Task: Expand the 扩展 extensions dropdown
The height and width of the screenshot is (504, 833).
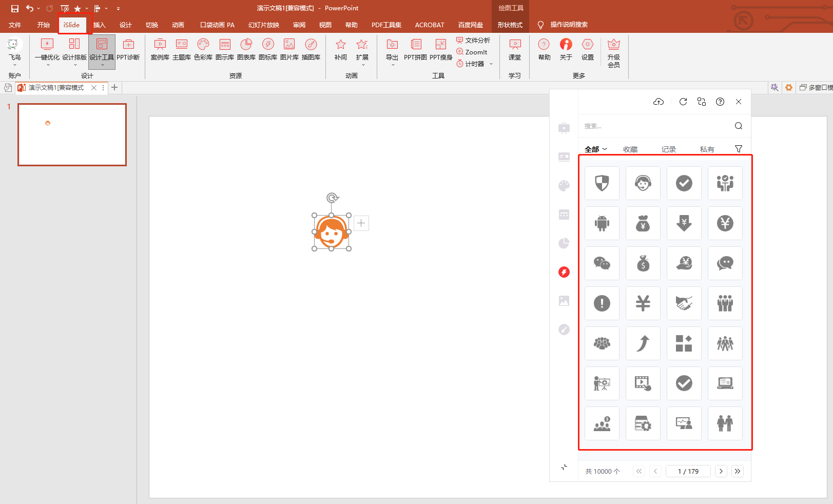Action: pos(362,52)
